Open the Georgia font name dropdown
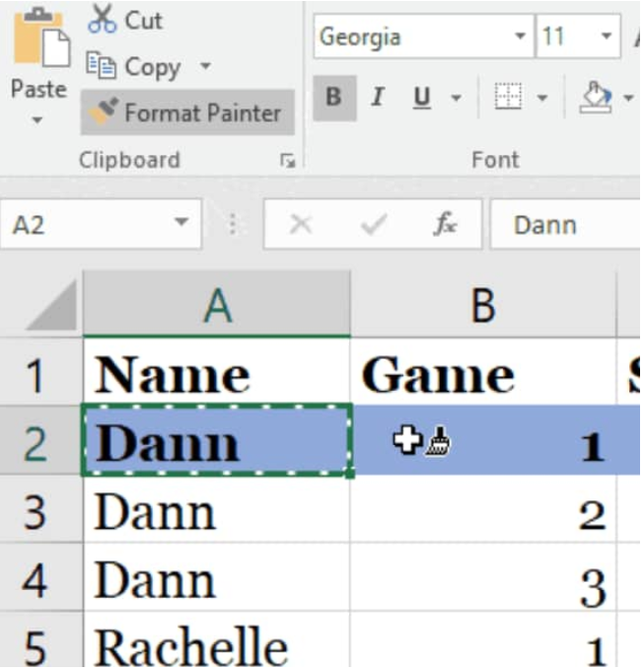Screen dimensions: 644x670 point(520,36)
